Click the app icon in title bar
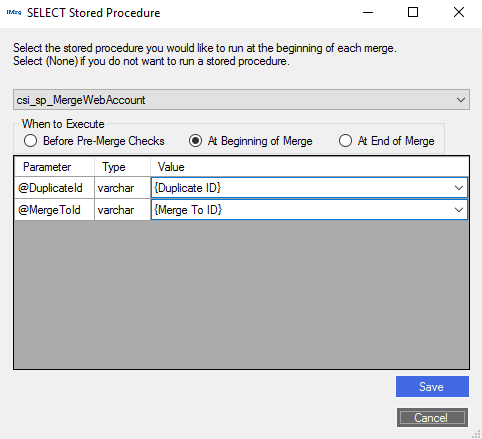This screenshot has height=439, width=482. tap(14, 13)
